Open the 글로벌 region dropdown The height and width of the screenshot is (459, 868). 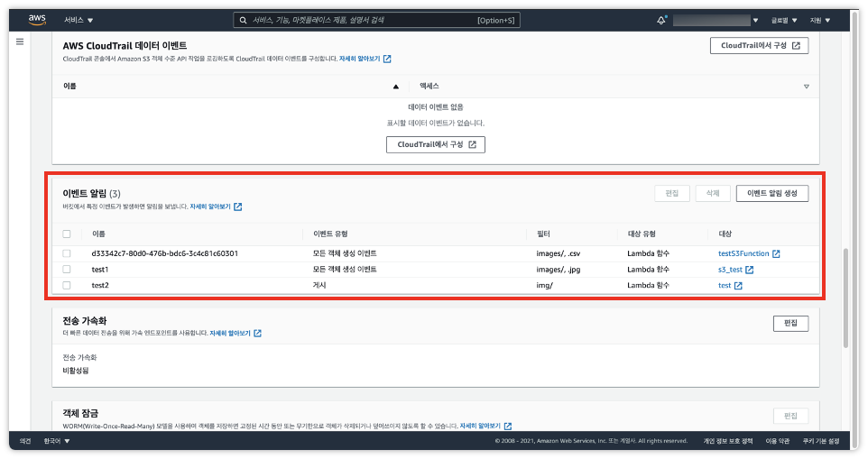(784, 21)
